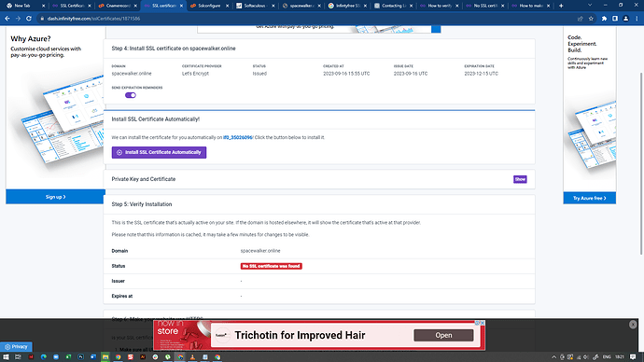Click Install SSL Certificate Automatically button

pyautogui.click(x=159, y=152)
